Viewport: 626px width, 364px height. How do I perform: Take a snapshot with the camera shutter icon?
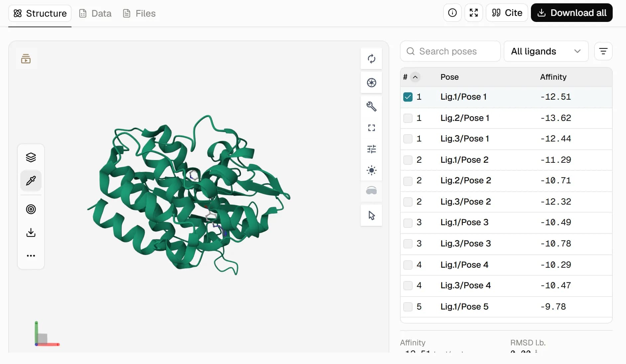pyautogui.click(x=371, y=83)
